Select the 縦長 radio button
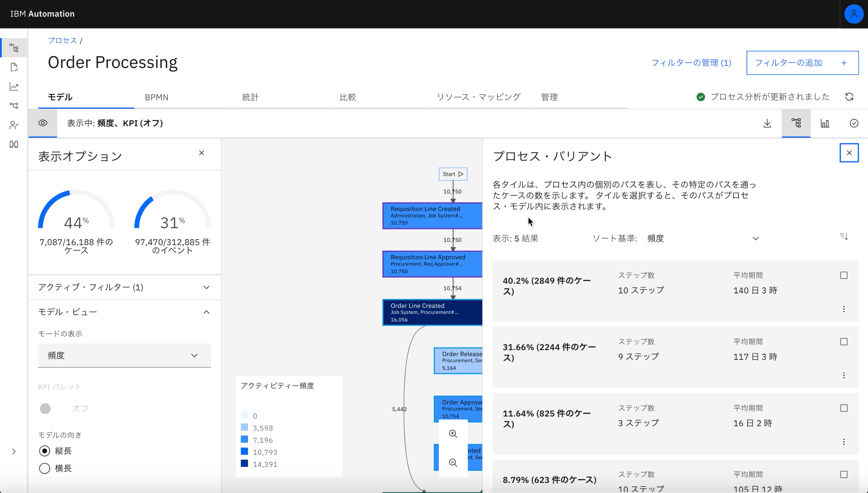Viewport: 868px width, 493px height. tap(44, 451)
